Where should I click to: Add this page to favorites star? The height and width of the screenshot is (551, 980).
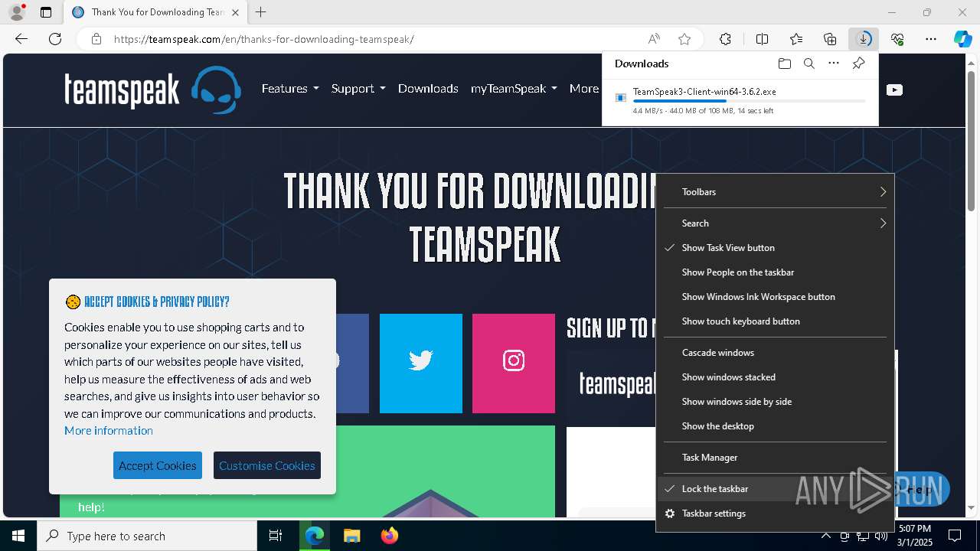[684, 39]
